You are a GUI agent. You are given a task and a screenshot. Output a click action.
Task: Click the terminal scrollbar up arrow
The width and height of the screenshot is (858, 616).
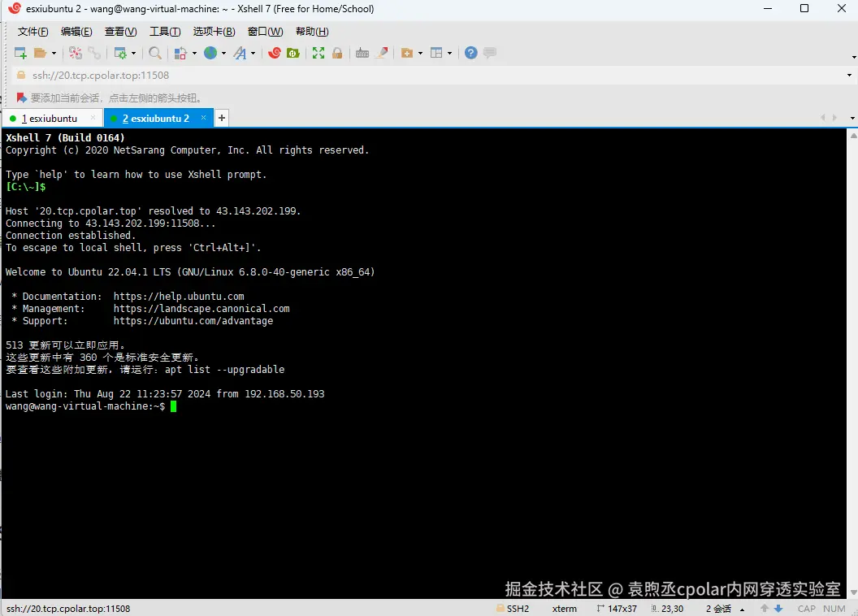(x=853, y=135)
